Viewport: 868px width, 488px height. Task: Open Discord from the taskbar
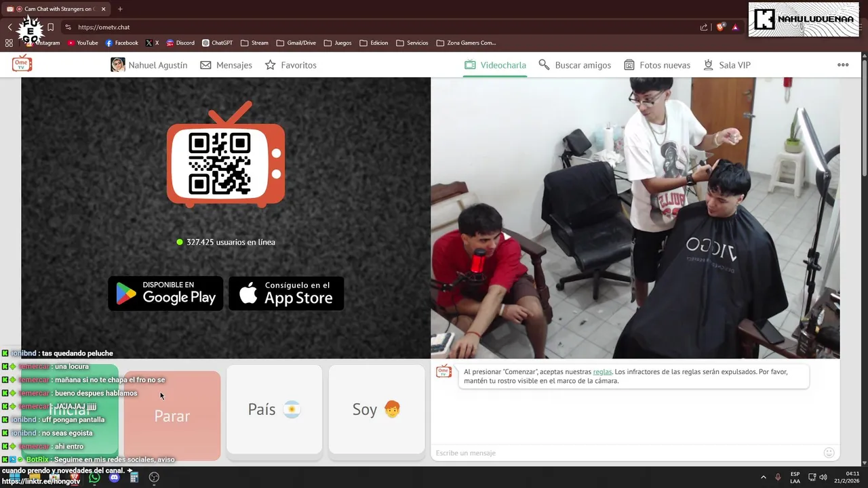coord(114,477)
